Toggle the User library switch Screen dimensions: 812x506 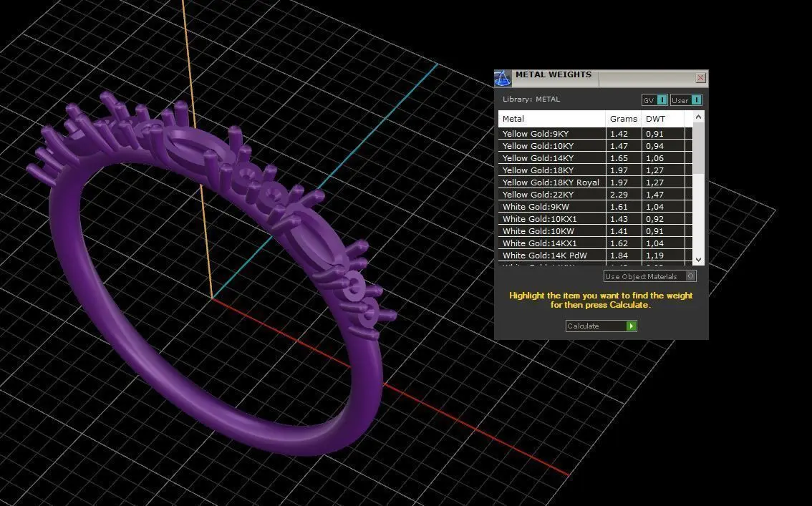pyautogui.click(x=686, y=100)
